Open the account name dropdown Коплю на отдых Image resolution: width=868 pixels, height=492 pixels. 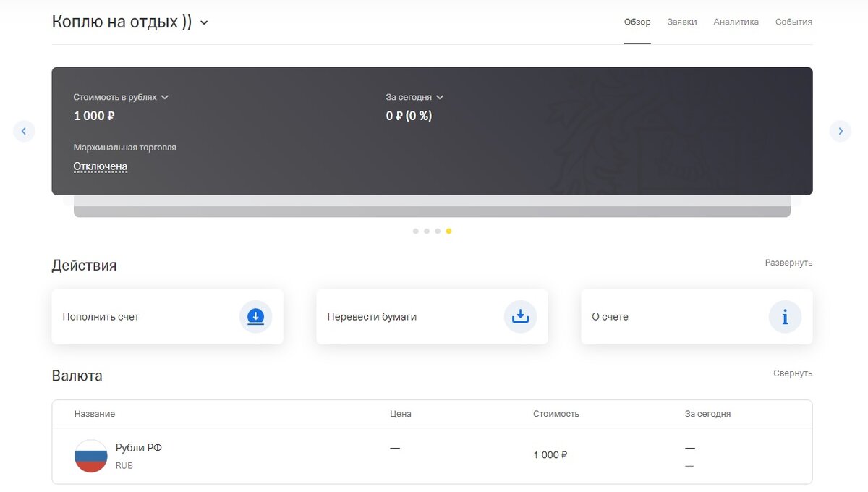pos(130,22)
